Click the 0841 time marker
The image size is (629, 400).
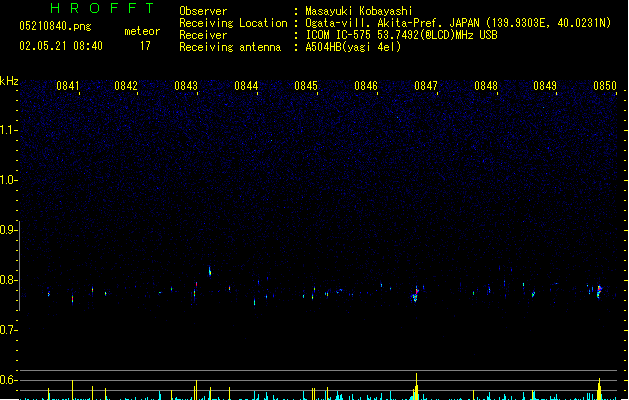(68, 86)
